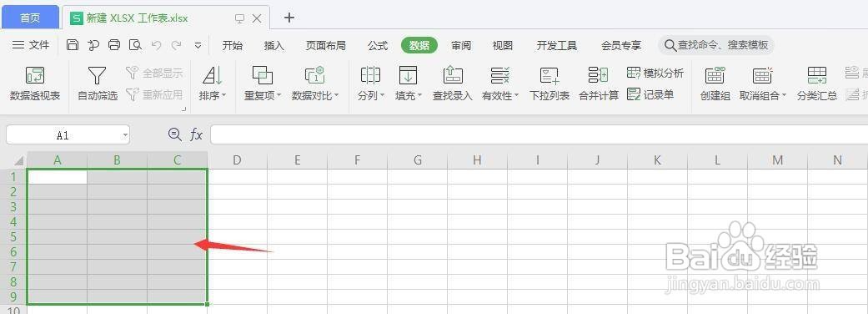This screenshot has width=868, height=314.
Task: Expand the 数据对比 dropdown arrow
Action: click(x=336, y=96)
